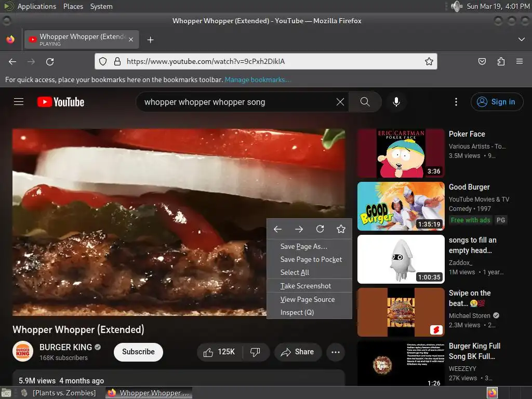Go to the YouTube home logo
This screenshot has height=399, width=532.
pos(61,102)
